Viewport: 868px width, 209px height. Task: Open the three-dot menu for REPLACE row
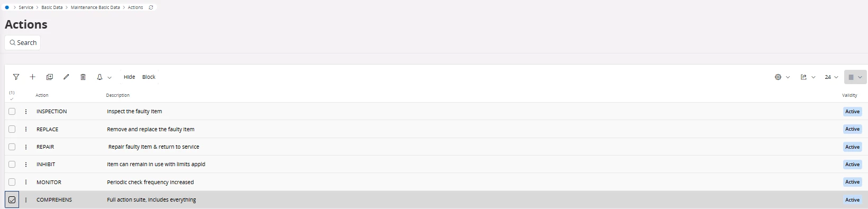point(26,129)
